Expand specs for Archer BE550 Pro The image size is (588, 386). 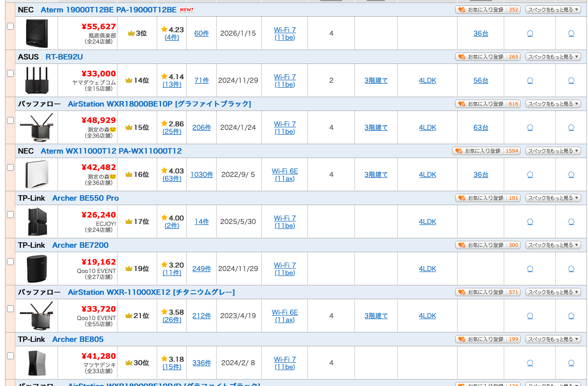pyautogui.click(x=553, y=198)
